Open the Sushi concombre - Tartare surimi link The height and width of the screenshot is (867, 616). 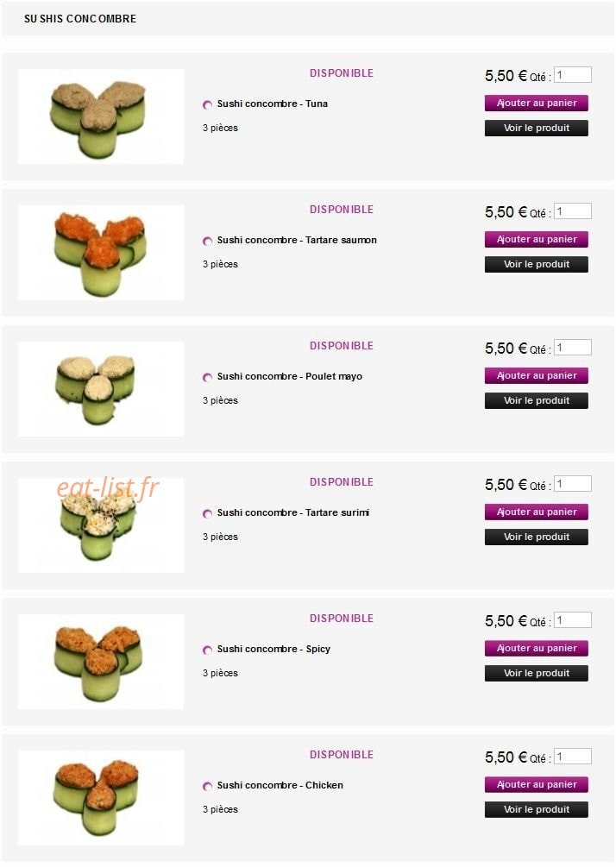(x=293, y=512)
